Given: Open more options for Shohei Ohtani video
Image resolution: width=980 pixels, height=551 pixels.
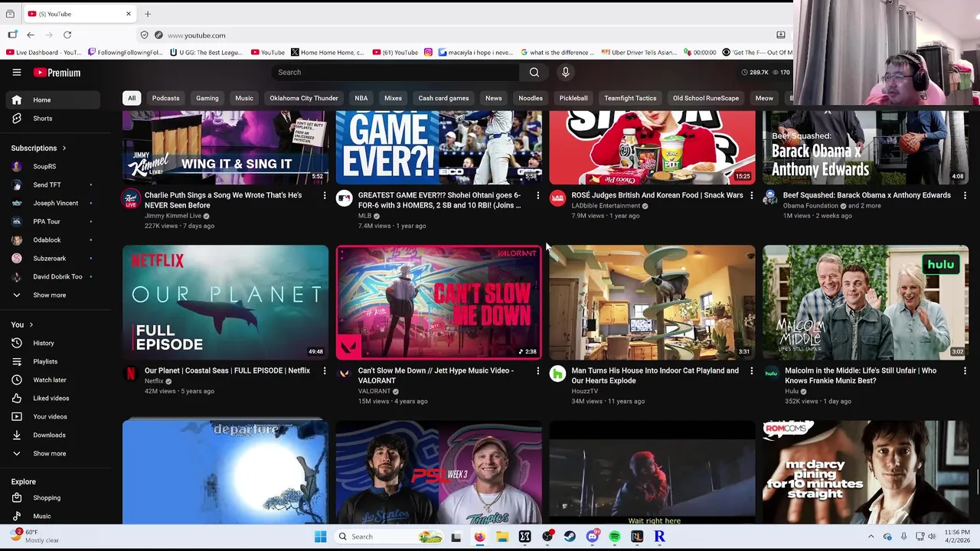Looking at the screenshot, I should (x=537, y=196).
